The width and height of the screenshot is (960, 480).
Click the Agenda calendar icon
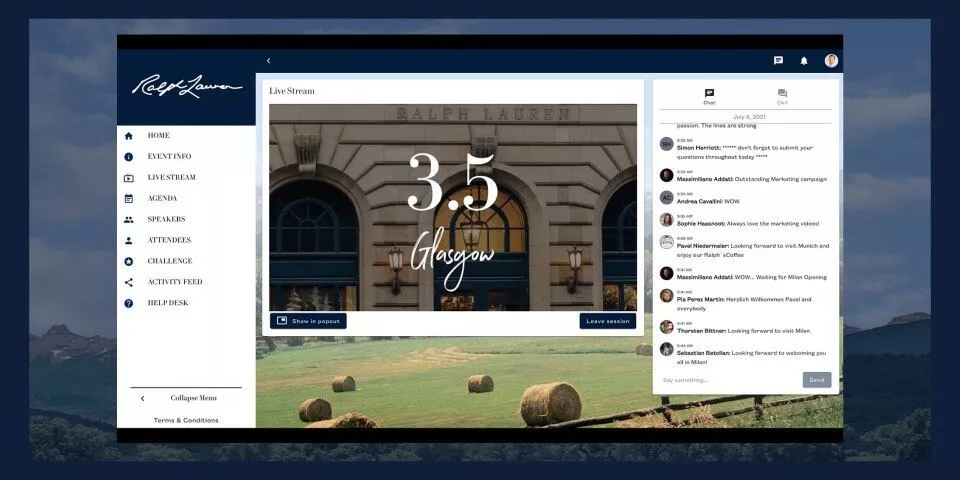tap(129, 198)
